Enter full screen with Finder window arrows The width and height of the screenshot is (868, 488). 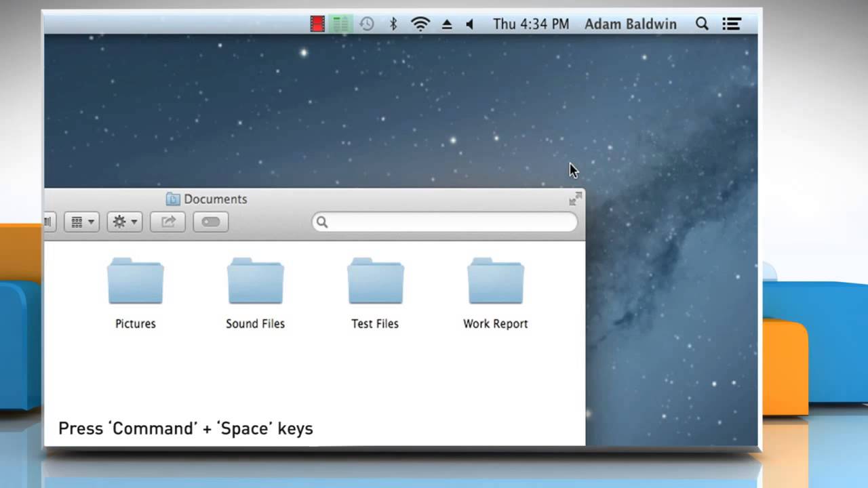coord(575,199)
